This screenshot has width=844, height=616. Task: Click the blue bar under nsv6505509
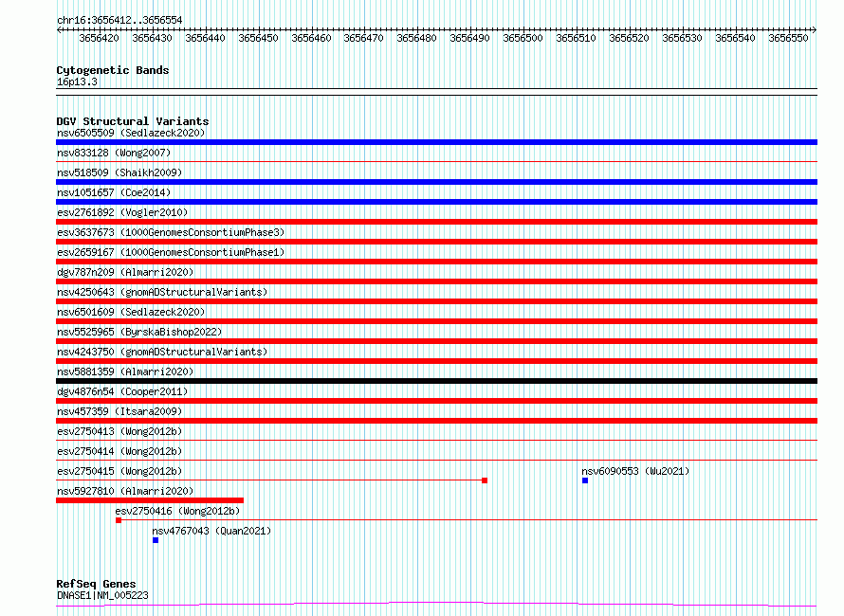click(x=436, y=142)
